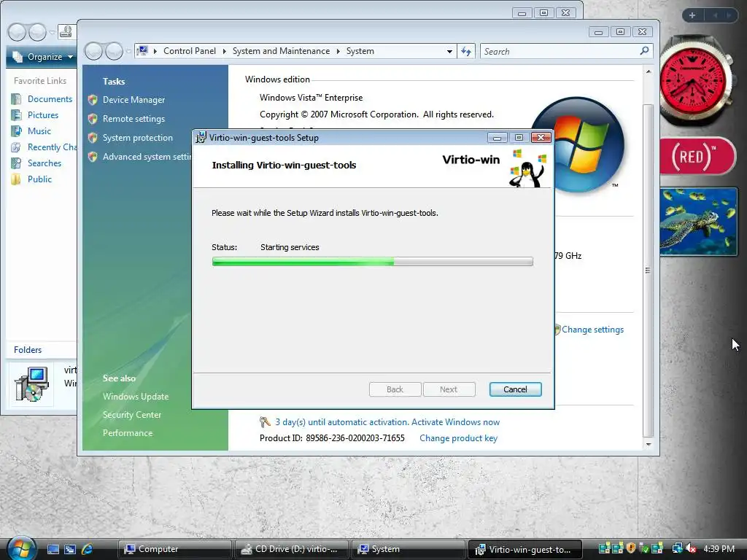747x560 pixels.
Task: Click the add gadget plus button
Action: (692, 15)
